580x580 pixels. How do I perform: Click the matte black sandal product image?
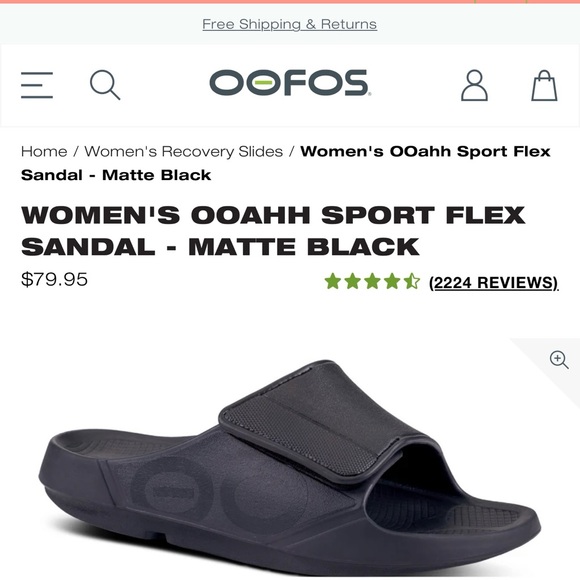tap(290, 468)
